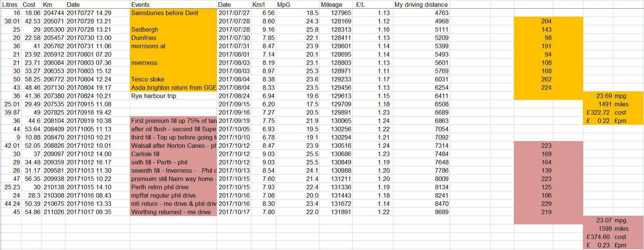Click 'after oil flush - second fill' cell
This screenshot has height=250, width=644.
coord(174,129)
